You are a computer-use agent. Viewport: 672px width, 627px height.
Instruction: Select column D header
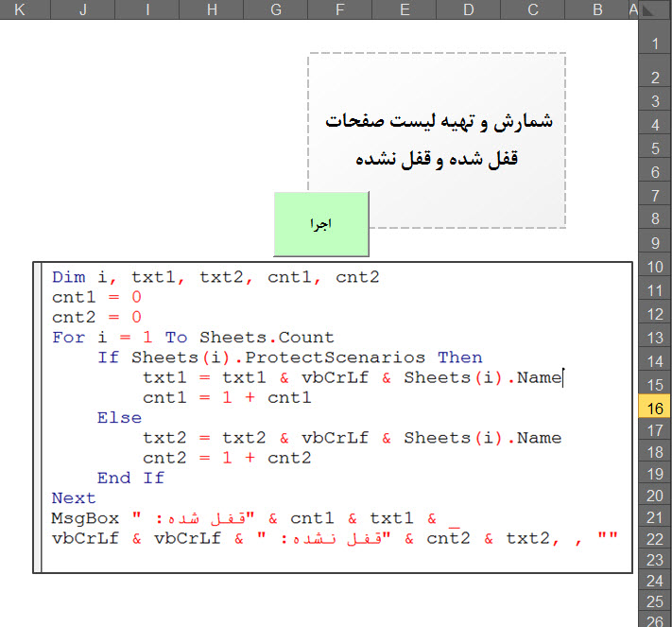(468, 9)
